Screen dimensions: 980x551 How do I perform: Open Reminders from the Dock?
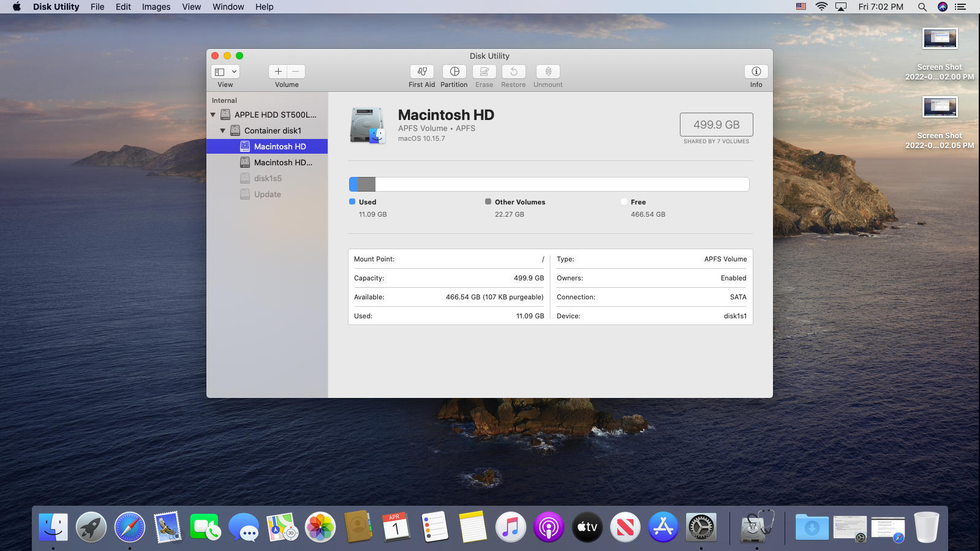pyautogui.click(x=435, y=527)
